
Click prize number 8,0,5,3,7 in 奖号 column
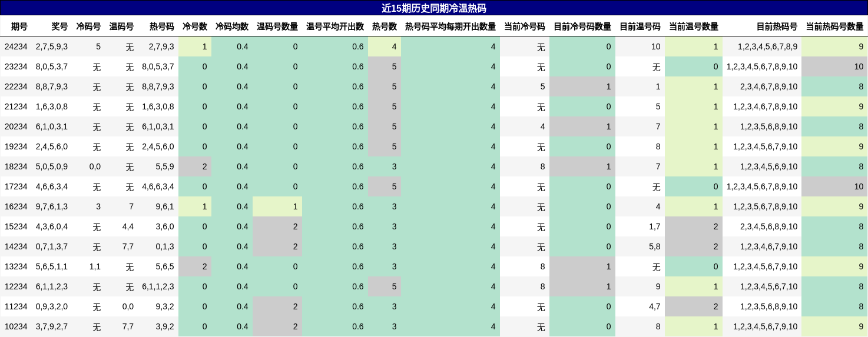(52, 66)
